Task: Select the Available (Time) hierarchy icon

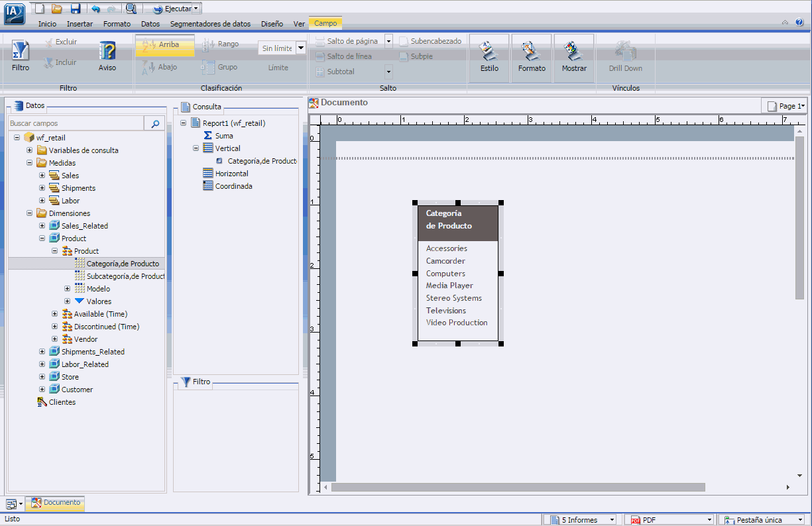Action: pyautogui.click(x=66, y=314)
